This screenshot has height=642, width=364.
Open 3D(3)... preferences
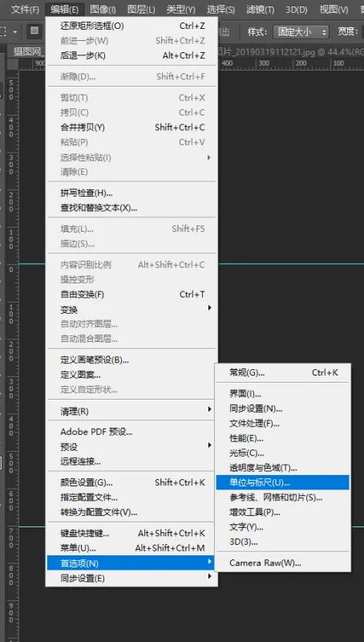[282, 542]
